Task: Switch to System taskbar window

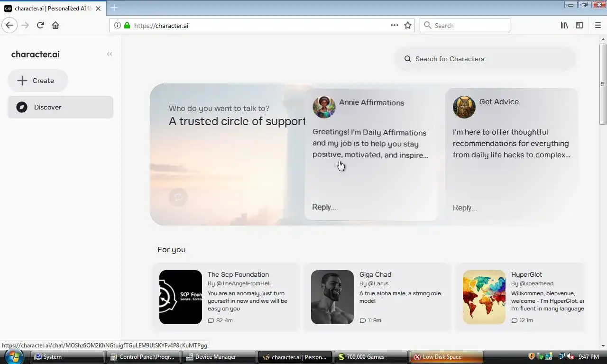Action: 67,357
